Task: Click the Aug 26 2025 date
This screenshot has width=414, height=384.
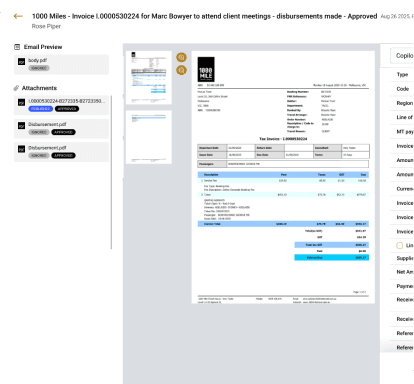Action: tap(397, 16)
